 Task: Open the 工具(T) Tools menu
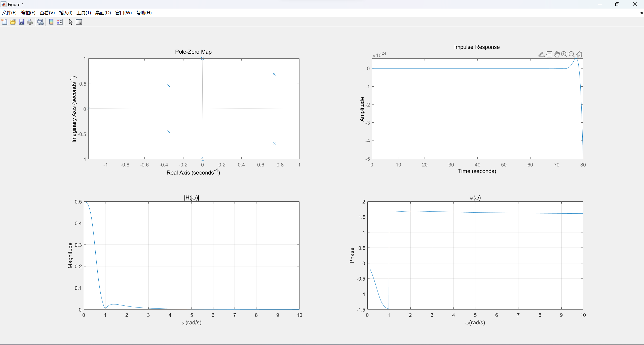pyautogui.click(x=84, y=13)
